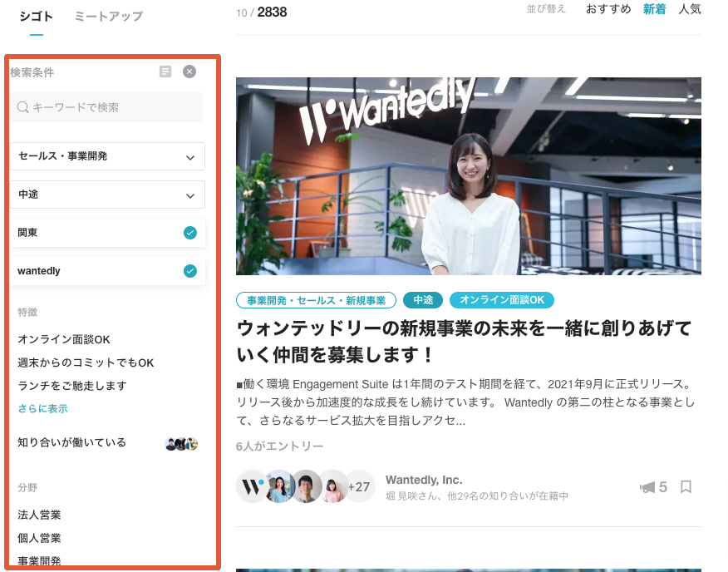Click the 中途 tag on the job card
728x572 pixels.
(x=423, y=300)
